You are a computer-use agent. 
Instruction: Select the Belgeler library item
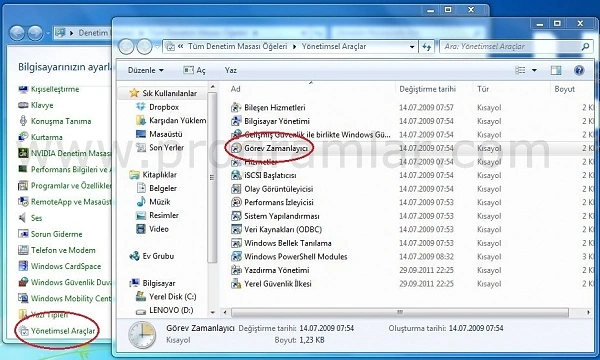157,188
